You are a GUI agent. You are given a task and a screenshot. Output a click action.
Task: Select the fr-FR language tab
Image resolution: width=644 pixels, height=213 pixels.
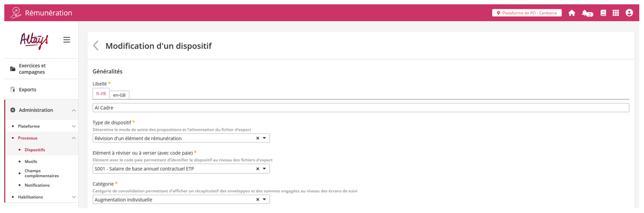click(x=101, y=94)
